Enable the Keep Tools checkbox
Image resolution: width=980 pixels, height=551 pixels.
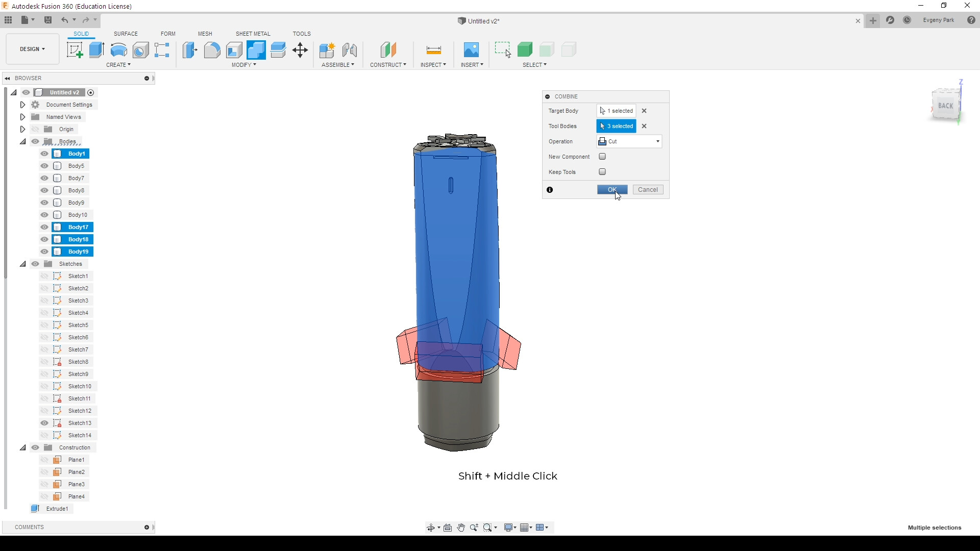tap(602, 172)
